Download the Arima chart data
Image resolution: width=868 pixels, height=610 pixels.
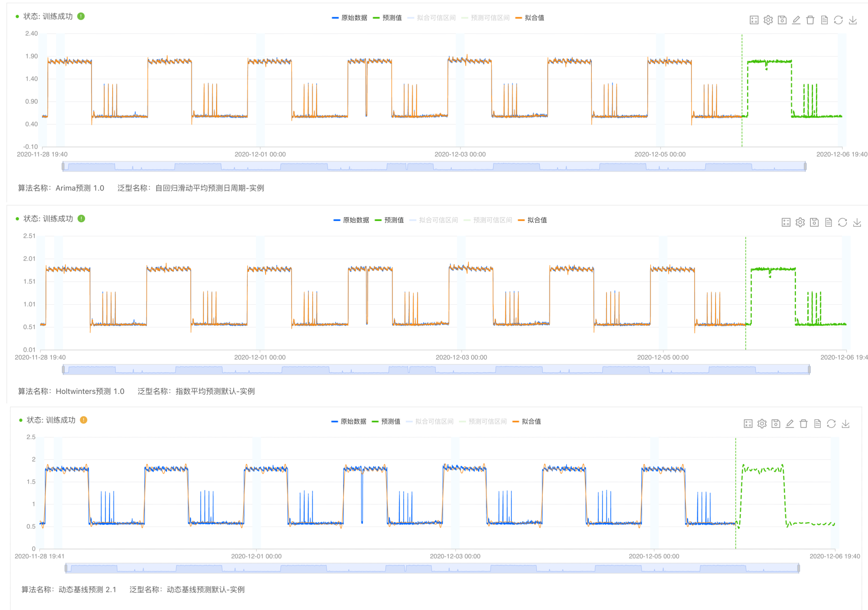(x=853, y=20)
